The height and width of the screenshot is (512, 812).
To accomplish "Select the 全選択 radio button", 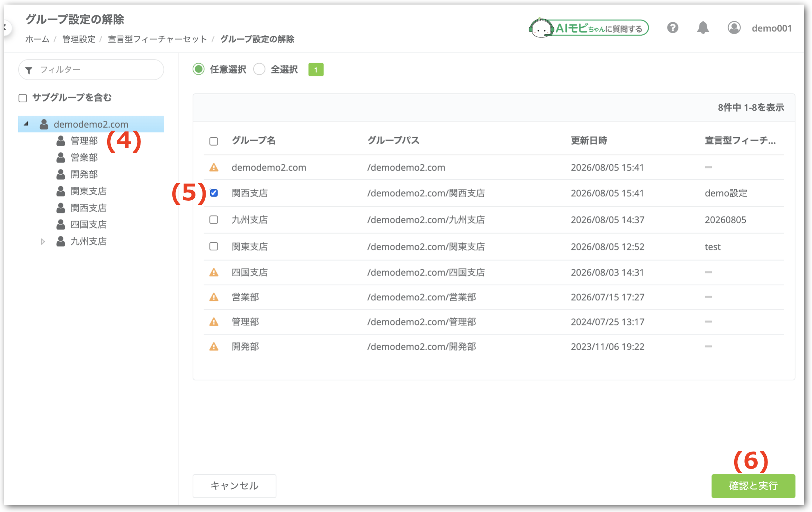I will click(x=259, y=69).
